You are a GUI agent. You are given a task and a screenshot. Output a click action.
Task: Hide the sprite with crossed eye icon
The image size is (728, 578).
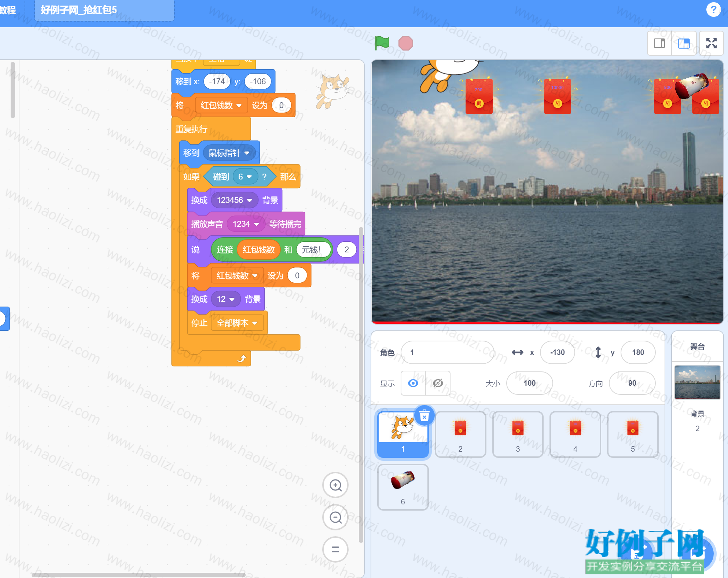click(438, 383)
